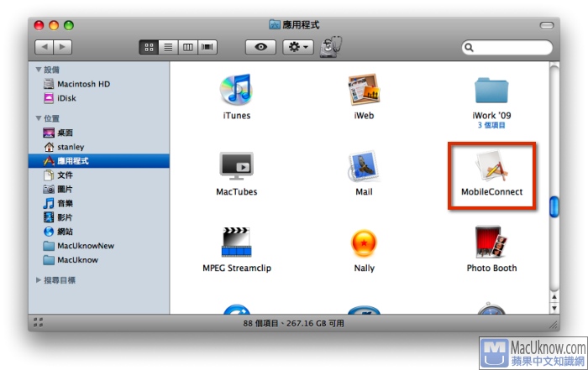Toggle the toolbar pill button
Image resolution: width=588 pixels, height=370 pixels.
click(546, 25)
